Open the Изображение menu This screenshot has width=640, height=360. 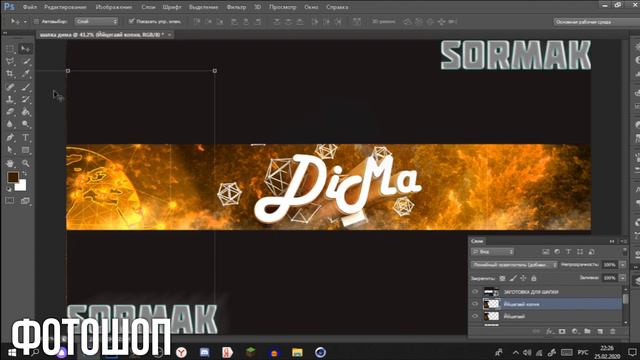coord(113,7)
